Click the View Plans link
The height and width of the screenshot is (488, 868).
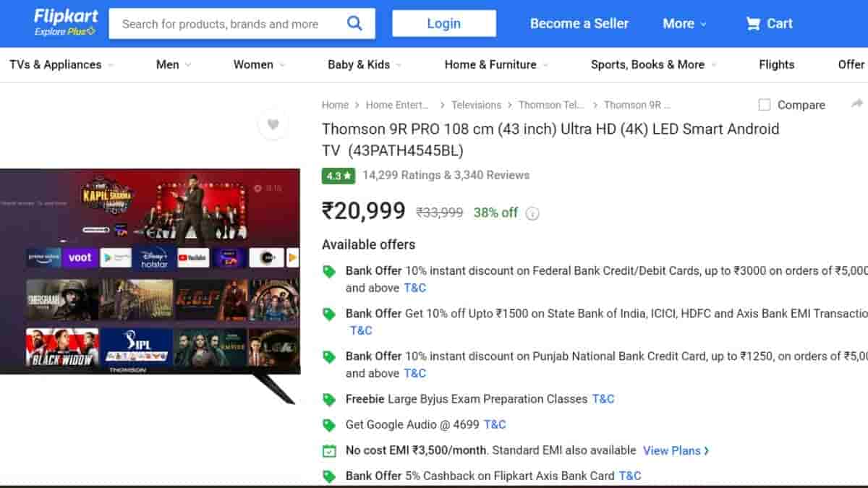676,450
